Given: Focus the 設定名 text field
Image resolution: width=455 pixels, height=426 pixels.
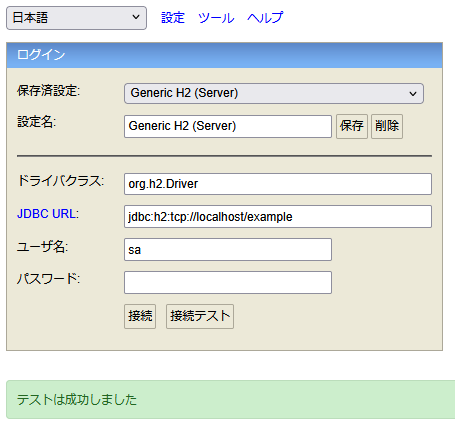Looking at the screenshot, I should point(228,126).
